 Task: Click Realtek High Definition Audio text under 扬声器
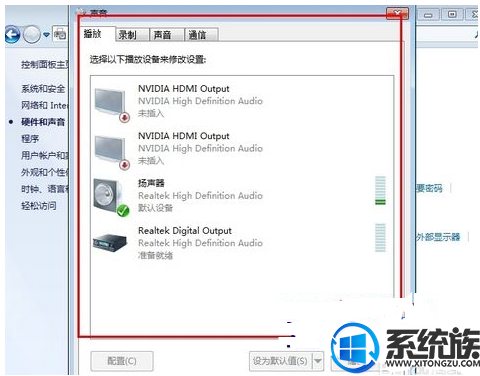coord(200,196)
